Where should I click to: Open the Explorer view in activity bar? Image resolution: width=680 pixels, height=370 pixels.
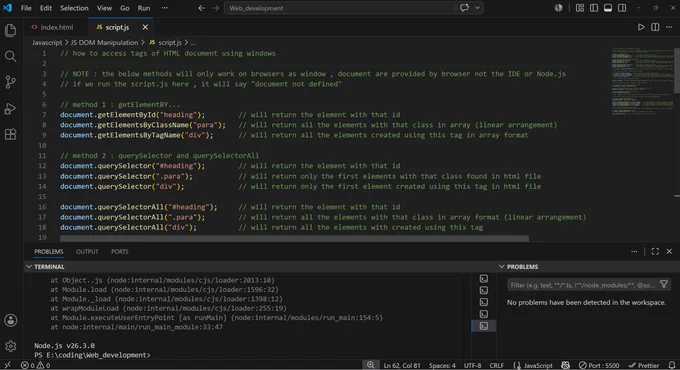click(10, 30)
